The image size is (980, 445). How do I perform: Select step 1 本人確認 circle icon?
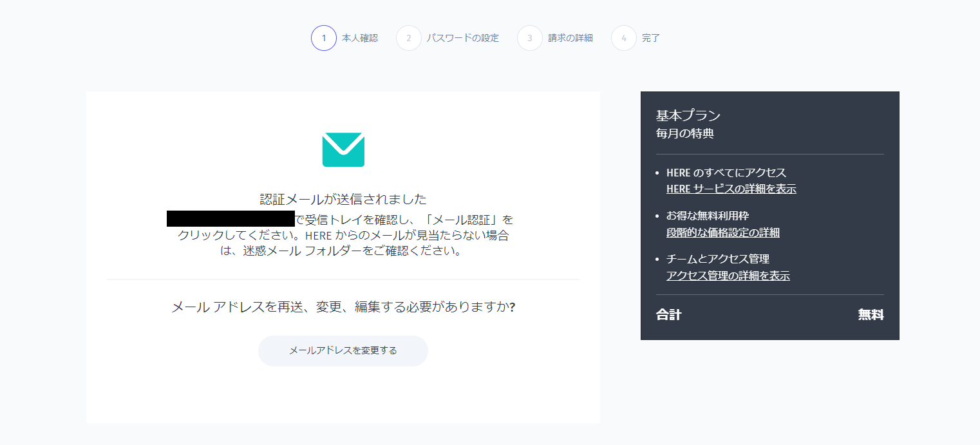pos(324,38)
